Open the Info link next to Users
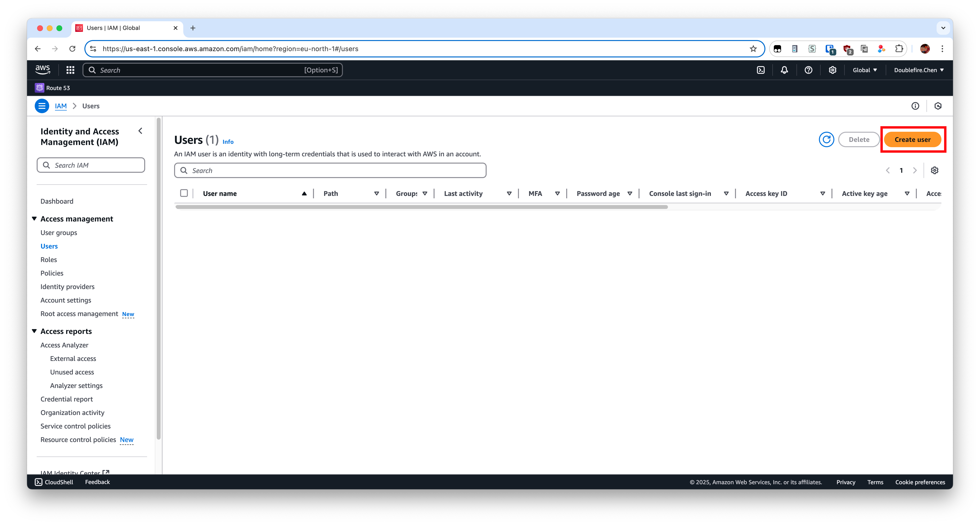The height and width of the screenshot is (525, 980). click(228, 142)
